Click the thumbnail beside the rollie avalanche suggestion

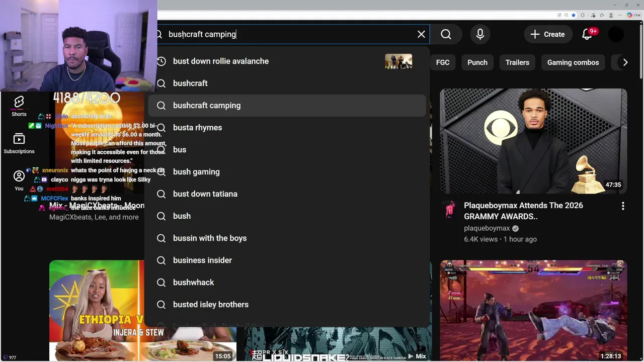point(398,61)
